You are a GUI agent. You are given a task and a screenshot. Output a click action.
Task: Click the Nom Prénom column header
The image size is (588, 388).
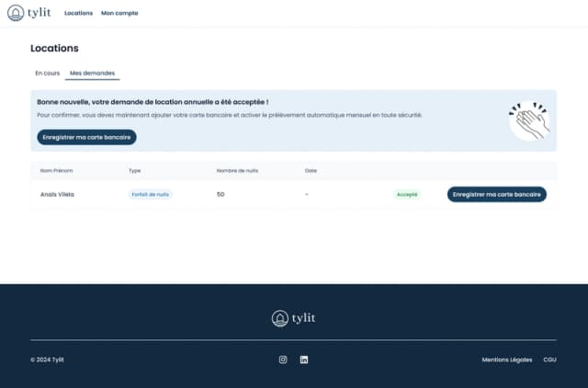point(56,170)
